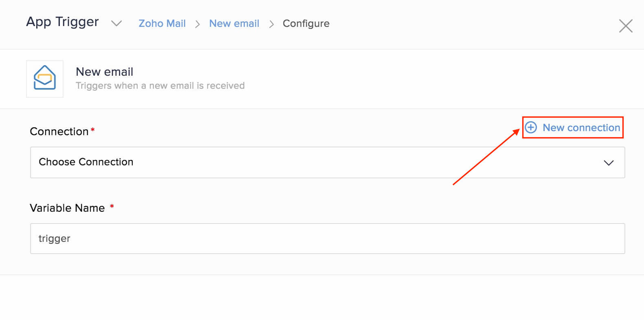Click the trigger description text line
The height and width of the screenshot is (320, 644).
point(160,85)
